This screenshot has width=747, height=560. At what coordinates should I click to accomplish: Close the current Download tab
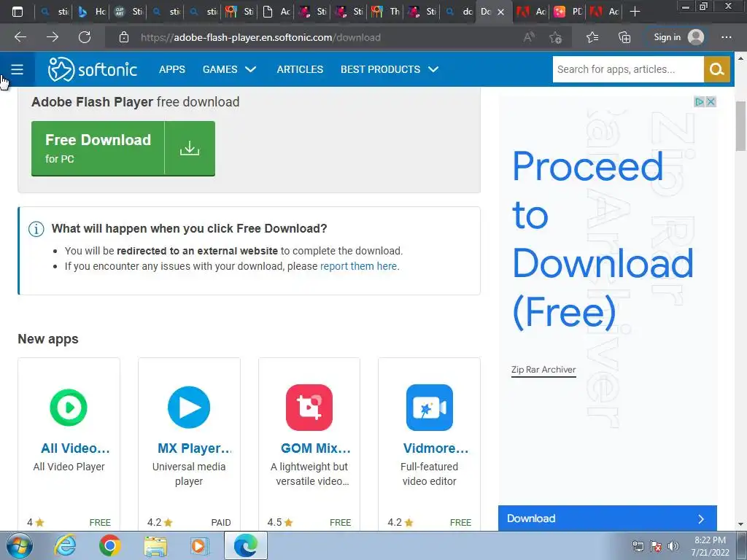500,12
